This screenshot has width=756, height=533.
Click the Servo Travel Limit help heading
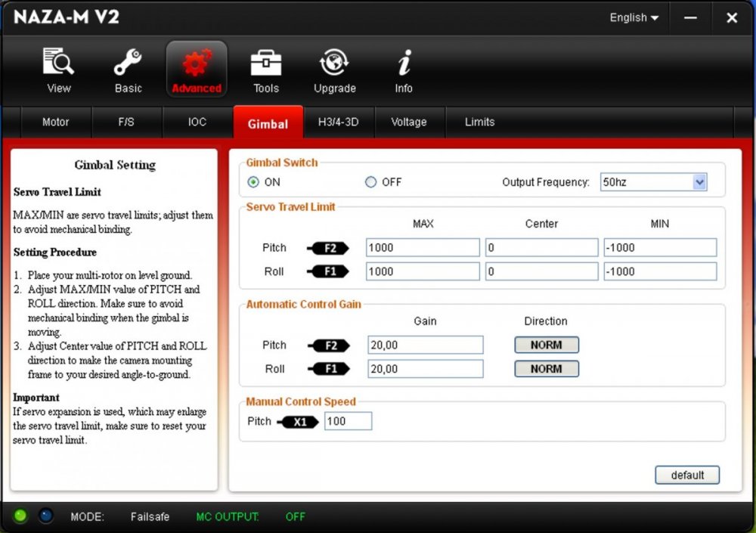coord(57,192)
